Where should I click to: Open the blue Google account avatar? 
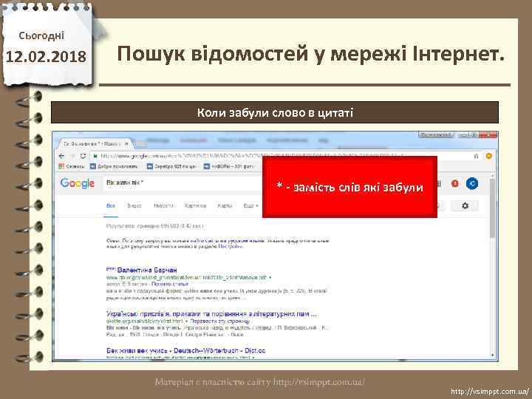471,183
